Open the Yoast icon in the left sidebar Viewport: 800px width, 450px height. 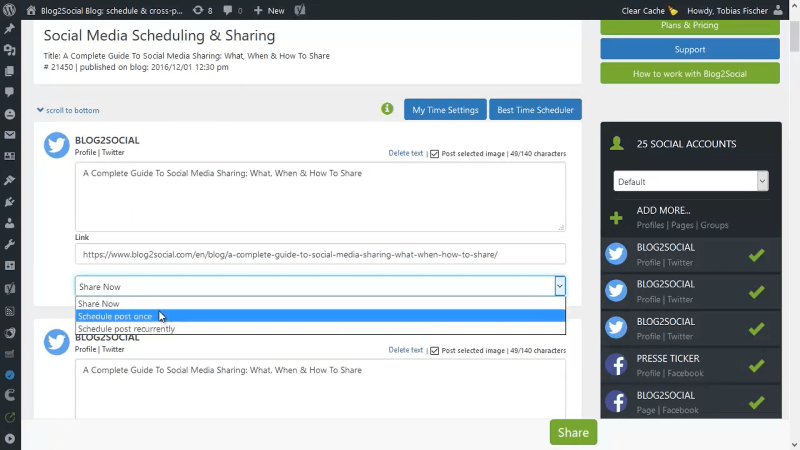click(10, 288)
